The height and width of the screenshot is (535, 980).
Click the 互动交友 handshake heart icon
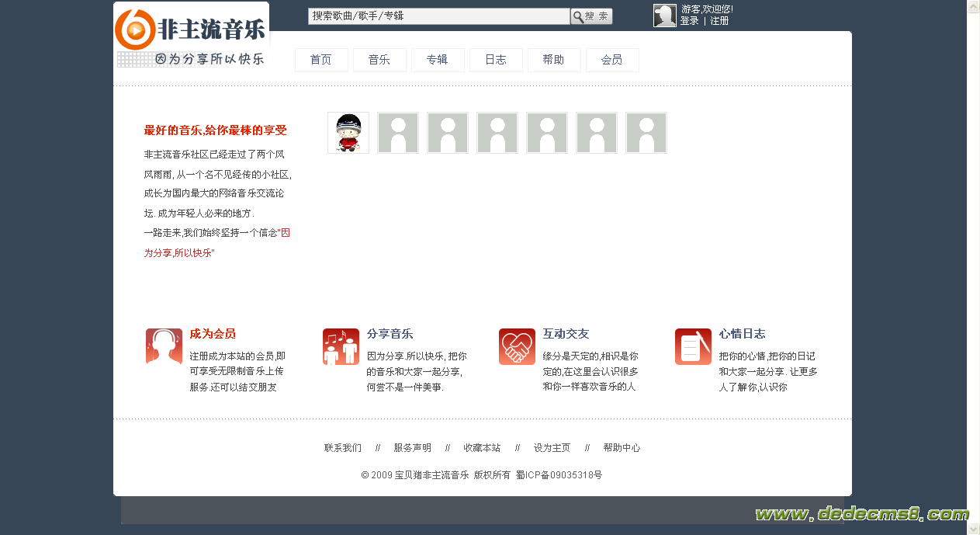(517, 346)
